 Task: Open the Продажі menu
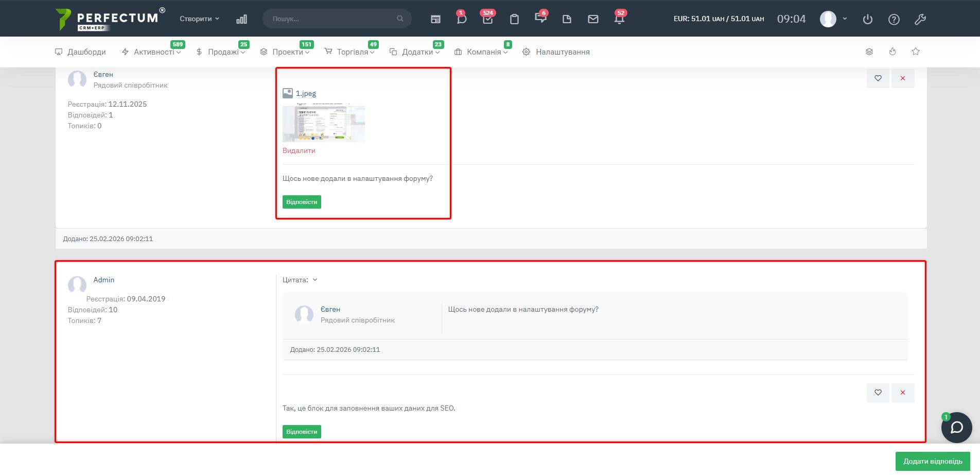coord(223,52)
